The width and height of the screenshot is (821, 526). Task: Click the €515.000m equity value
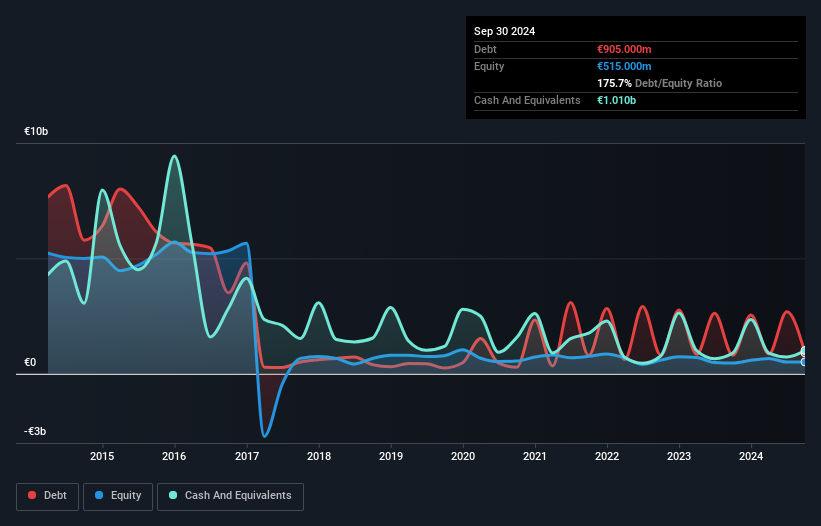(x=624, y=66)
